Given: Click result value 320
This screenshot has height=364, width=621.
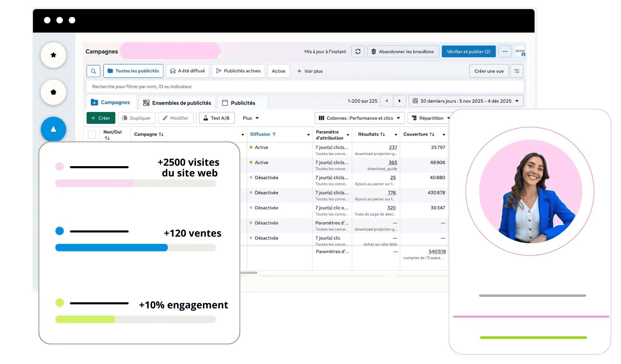Looking at the screenshot, I should tap(392, 208).
